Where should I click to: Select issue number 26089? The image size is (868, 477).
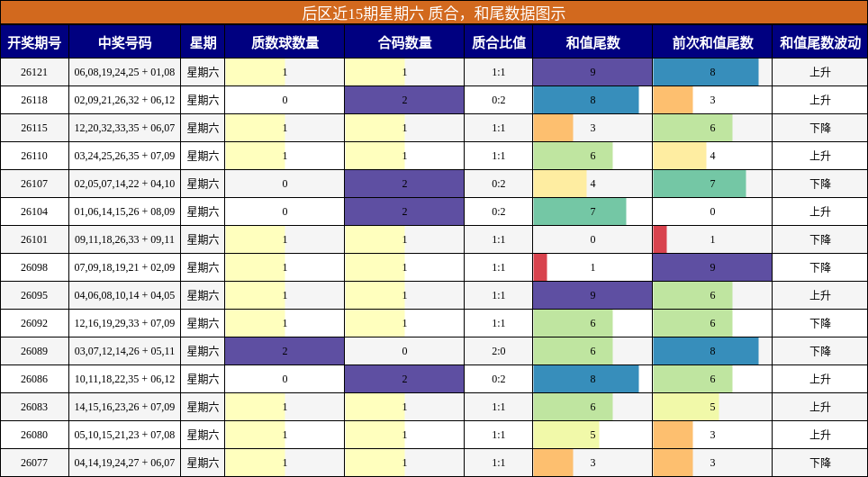coord(34,351)
